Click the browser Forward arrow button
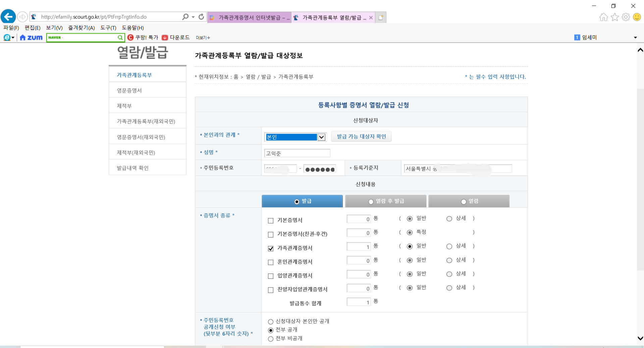The height and width of the screenshot is (348, 644). click(x=22, y=16)
